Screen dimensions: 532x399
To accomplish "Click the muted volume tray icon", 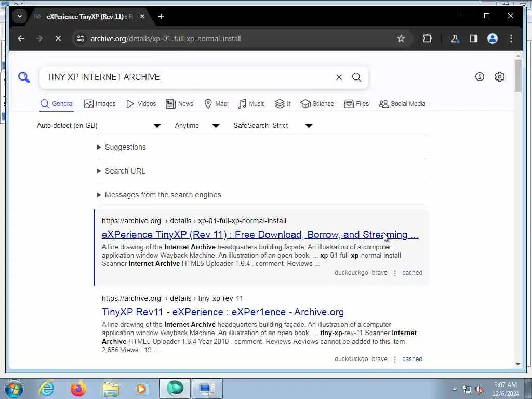I will pyautogui.click(x=480, y=390).
